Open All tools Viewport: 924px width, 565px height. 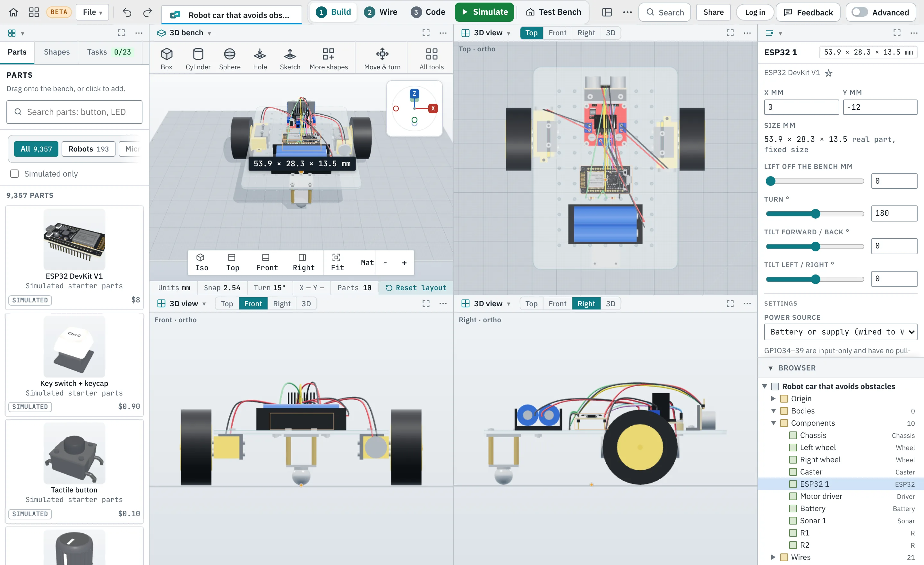[431, 58]
